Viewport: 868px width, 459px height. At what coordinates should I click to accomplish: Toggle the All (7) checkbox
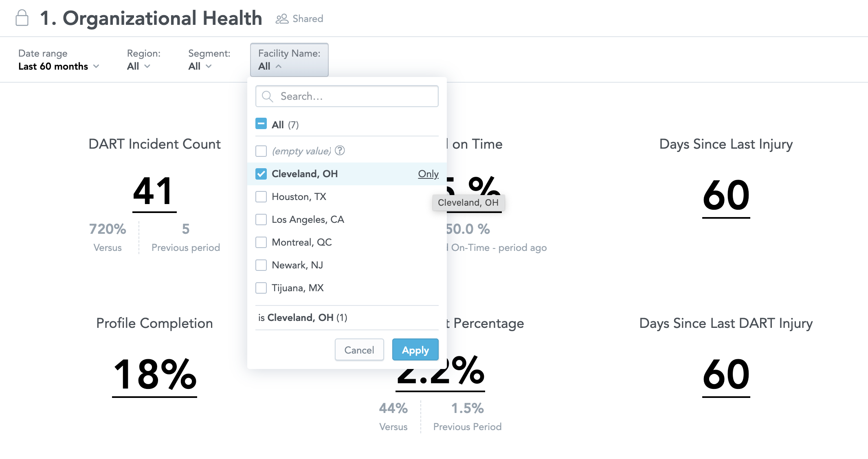point(261,124)
